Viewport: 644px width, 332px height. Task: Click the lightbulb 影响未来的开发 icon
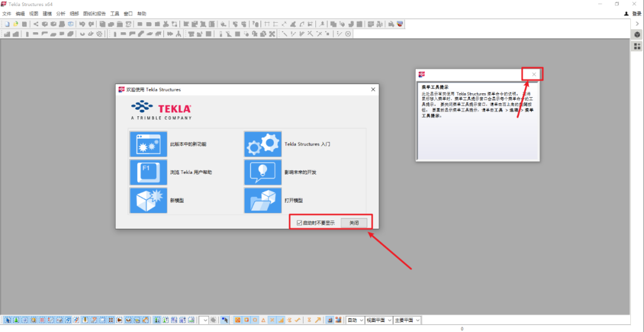(x=262, y=172)
